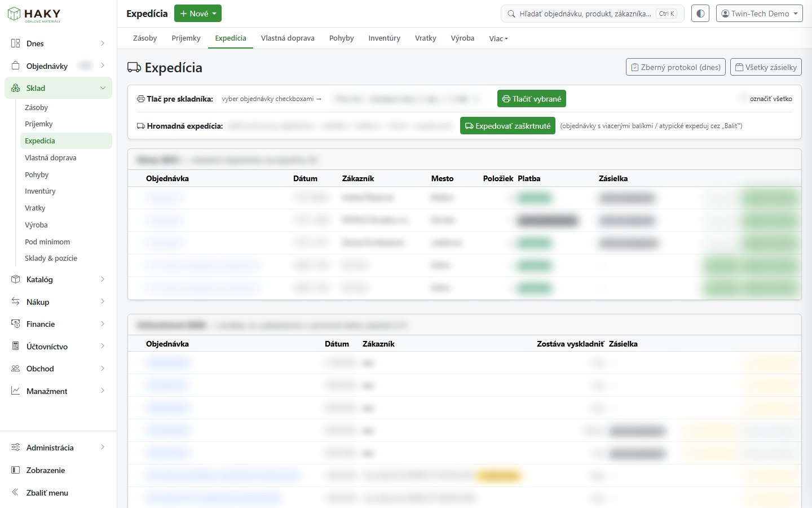Screen dimensions: 812x508
Task: Open Zobrazenie via its layout icon
Action: point(16,470)
